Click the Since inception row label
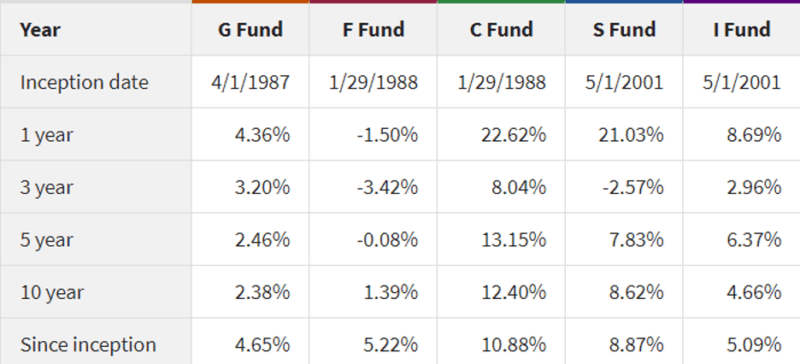Viewport: 800px width, 364px height. pos(88,345)
